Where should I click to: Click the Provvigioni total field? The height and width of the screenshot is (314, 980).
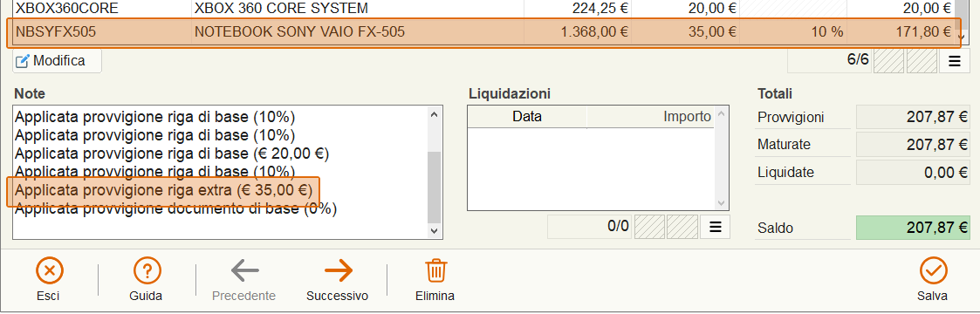click(913, 117)
